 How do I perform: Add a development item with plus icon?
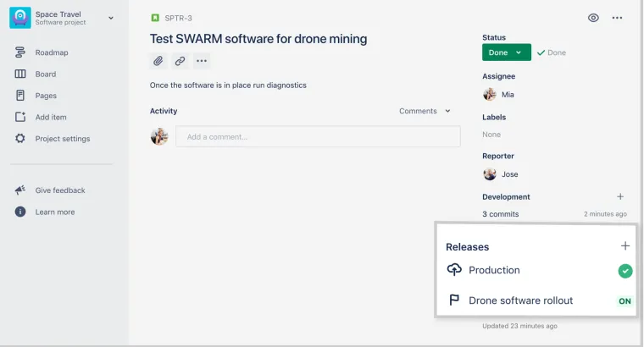click(620, 197)
